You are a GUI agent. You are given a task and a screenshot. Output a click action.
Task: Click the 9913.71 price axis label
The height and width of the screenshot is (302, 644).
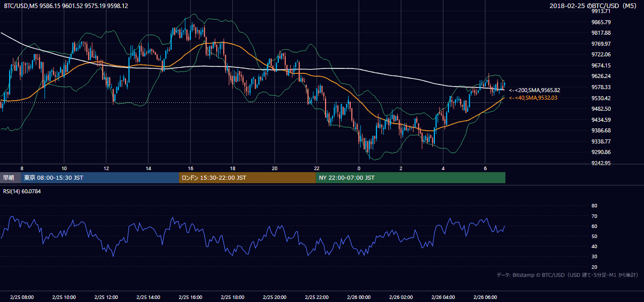[601, 11]
